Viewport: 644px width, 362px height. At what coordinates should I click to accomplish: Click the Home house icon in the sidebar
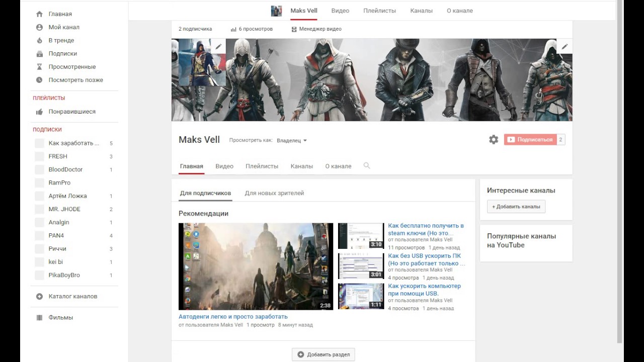(x=39, y=14)
